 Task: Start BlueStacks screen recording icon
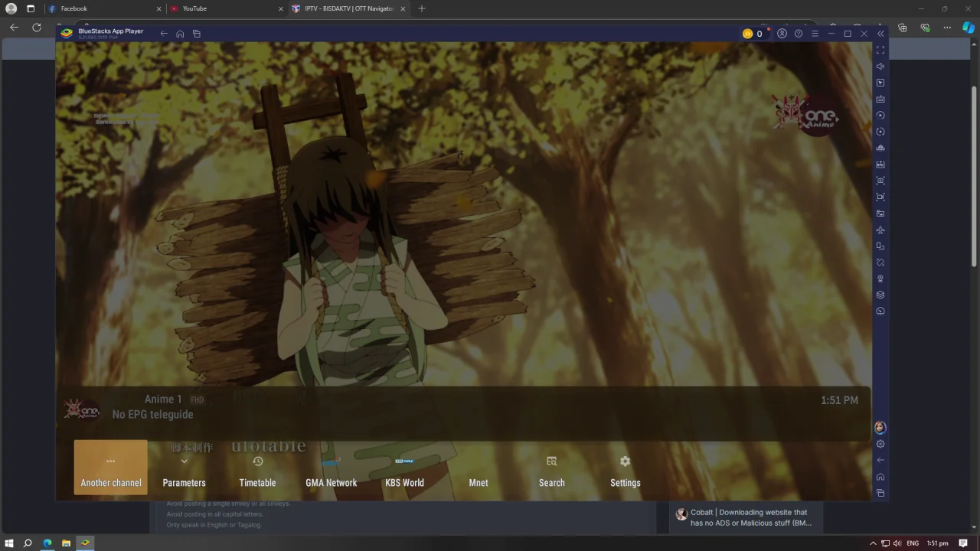[880, 197]
